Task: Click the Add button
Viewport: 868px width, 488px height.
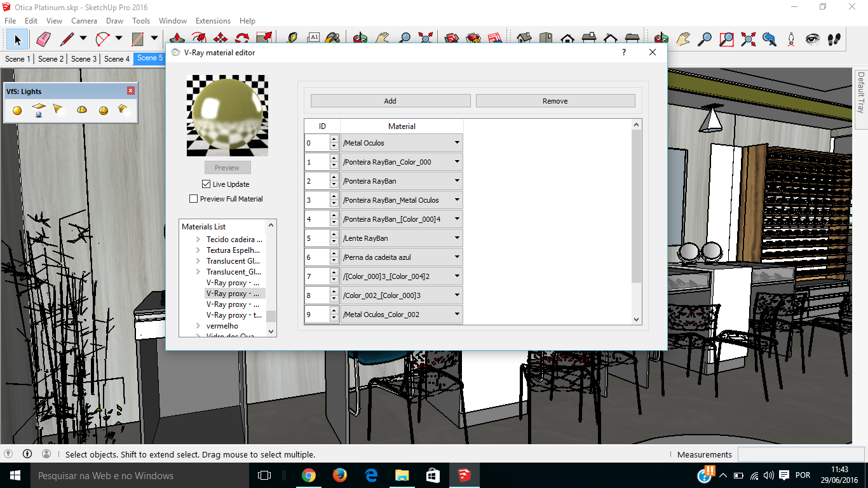Action: (390, 101)
